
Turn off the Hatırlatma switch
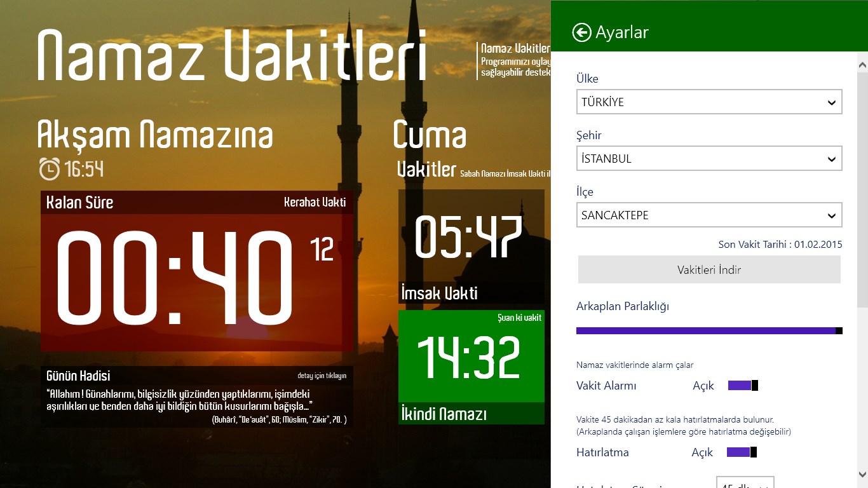pos(741,452)
